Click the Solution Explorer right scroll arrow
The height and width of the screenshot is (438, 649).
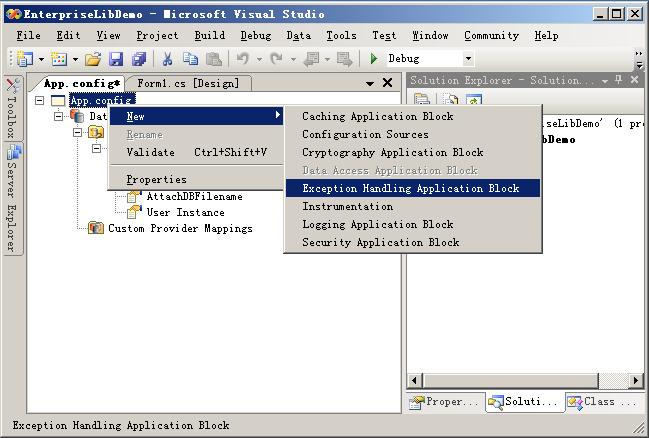click(636, 380)
